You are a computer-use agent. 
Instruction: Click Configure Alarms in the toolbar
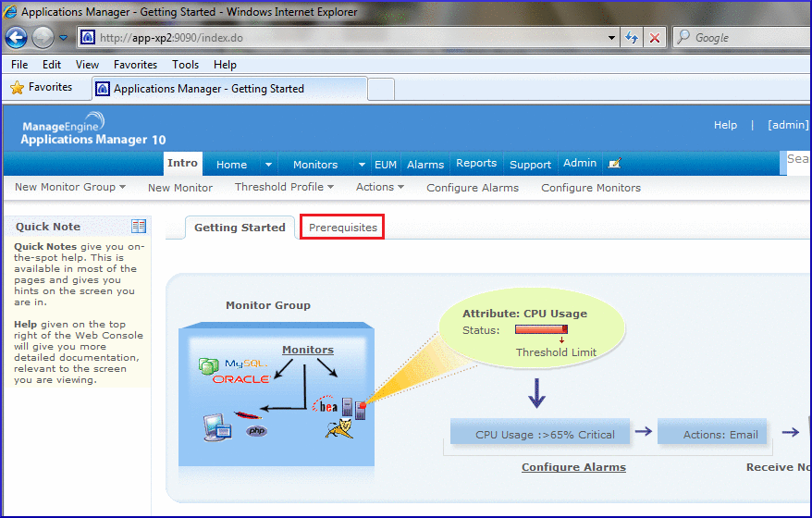(473, 188)
